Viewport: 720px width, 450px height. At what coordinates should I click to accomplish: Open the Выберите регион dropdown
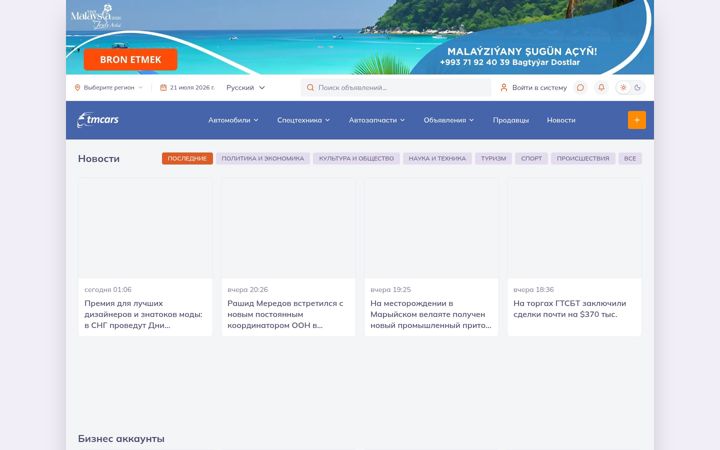[x=109, y=87]
